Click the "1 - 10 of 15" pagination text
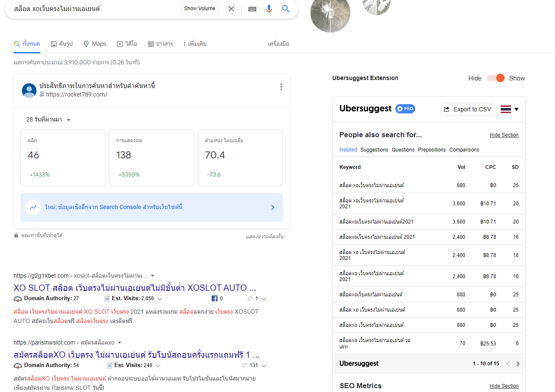 (x=486, y=364)
